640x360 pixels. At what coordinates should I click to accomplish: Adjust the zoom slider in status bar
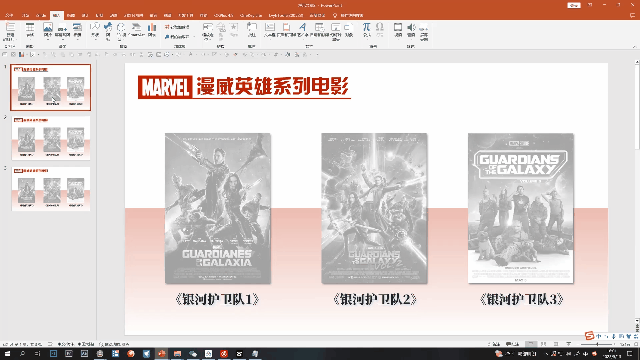597,344
